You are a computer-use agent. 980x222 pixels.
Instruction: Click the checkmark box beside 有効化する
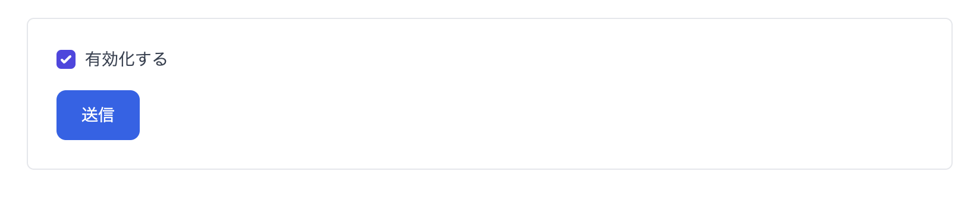point(66,59)
